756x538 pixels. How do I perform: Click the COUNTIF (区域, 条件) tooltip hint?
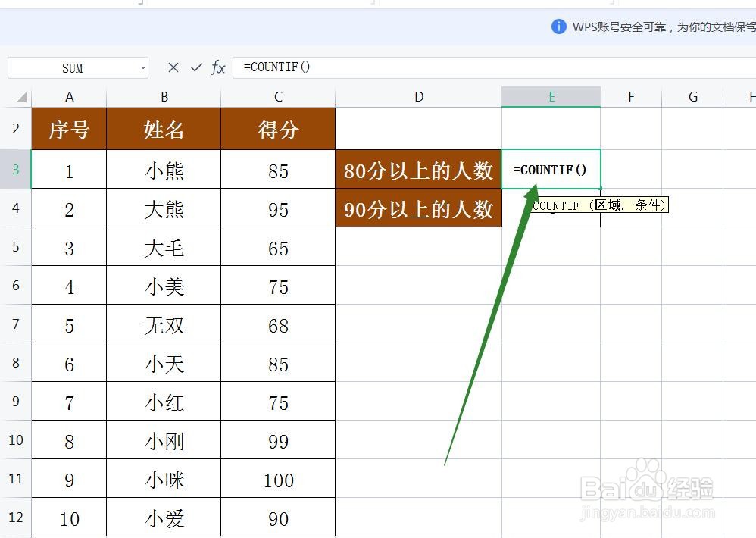tap(598, 205)
